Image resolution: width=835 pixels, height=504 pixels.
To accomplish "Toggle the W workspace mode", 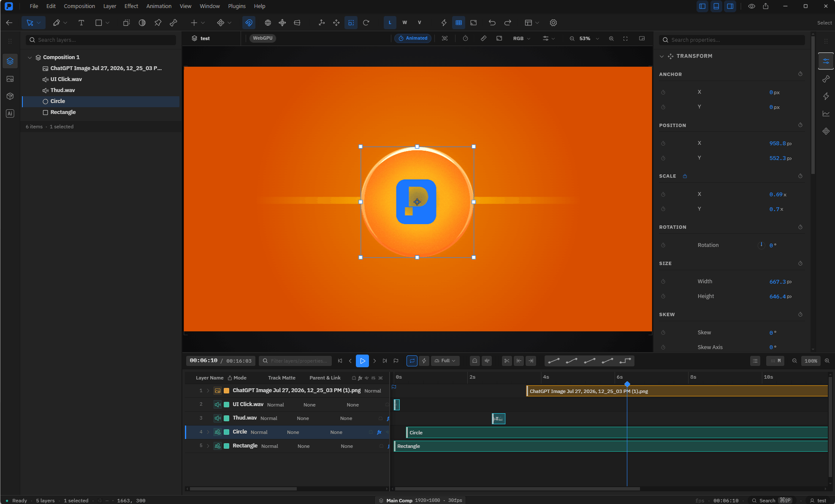I will pyautogui.click(x=405, y=23).
